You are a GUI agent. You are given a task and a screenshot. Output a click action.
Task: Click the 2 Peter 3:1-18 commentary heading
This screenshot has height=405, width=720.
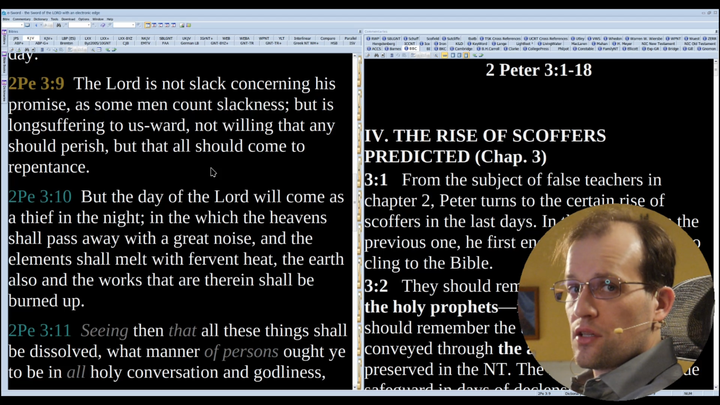pyautogui.click(x=539, y=70)
